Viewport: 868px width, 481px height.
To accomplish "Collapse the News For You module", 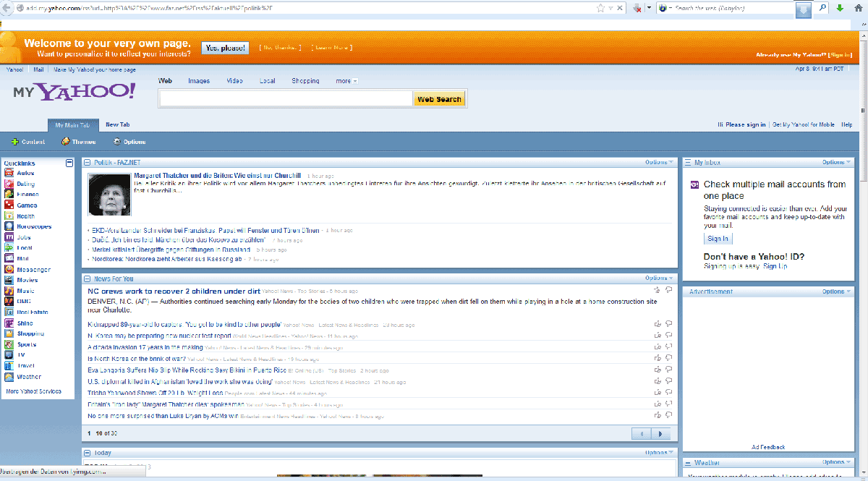I will (88, 278).
